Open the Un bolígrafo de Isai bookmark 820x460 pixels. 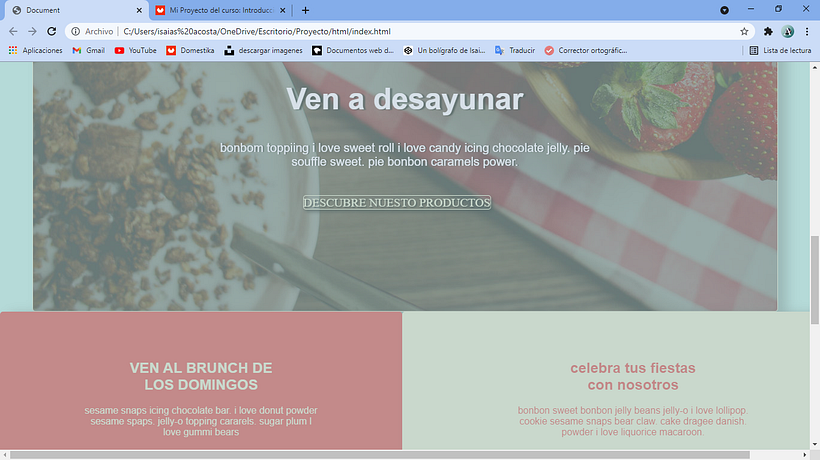444,51
